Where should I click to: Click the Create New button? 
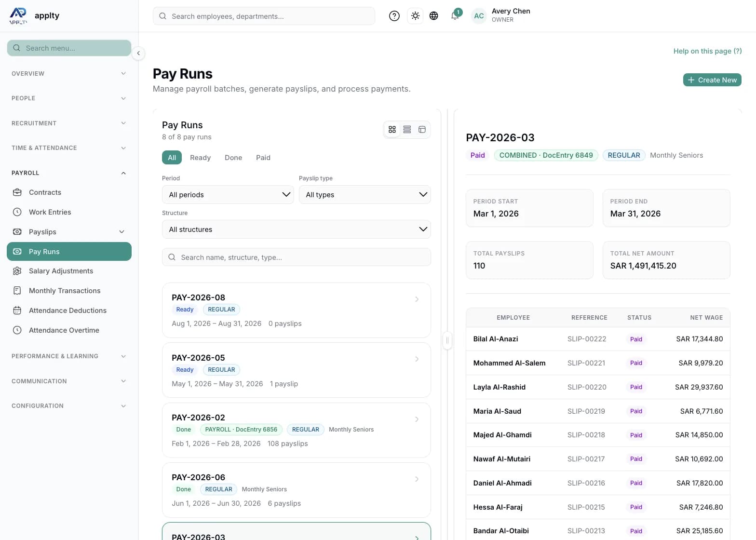(x=712, y=80)
